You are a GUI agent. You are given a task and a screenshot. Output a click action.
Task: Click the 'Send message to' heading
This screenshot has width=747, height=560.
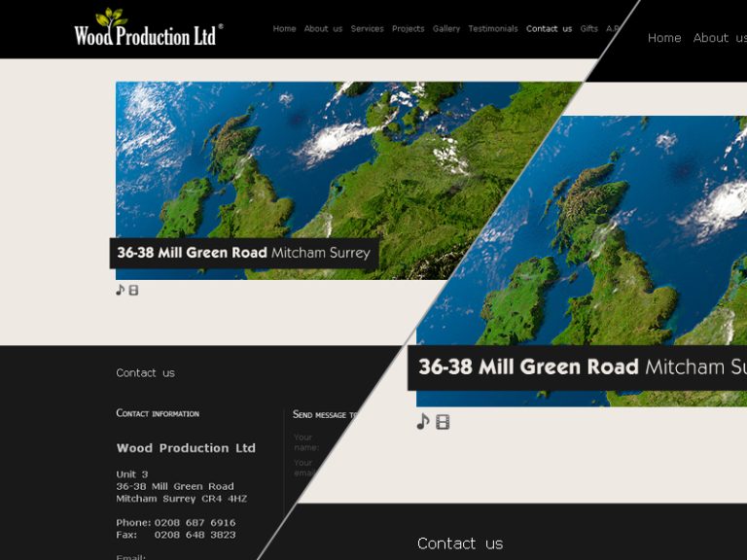[x=325, y=414]
